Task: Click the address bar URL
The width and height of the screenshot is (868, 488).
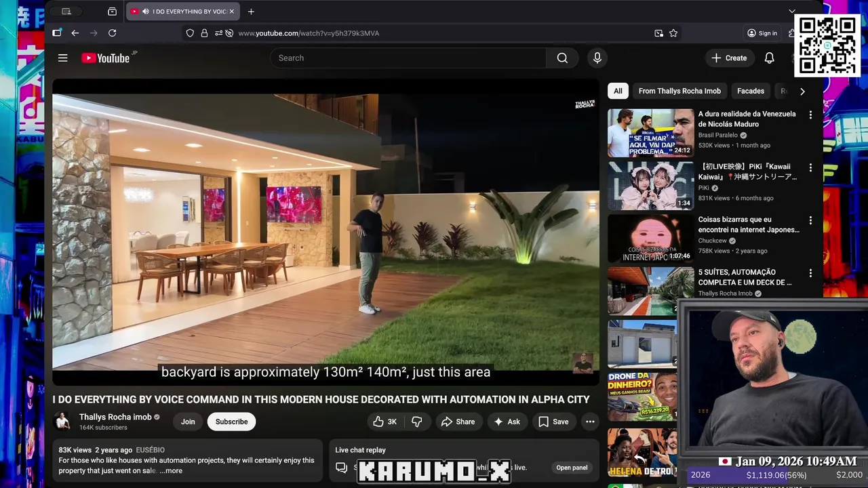Action: coord(309,33)
